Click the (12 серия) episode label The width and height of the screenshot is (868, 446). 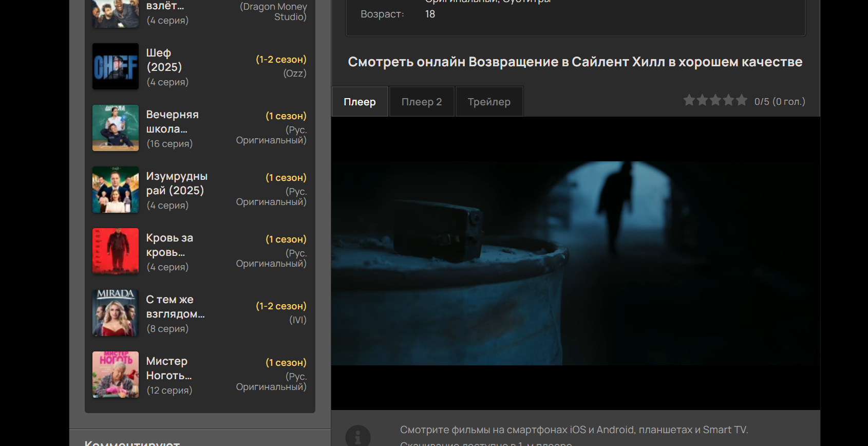169,391
